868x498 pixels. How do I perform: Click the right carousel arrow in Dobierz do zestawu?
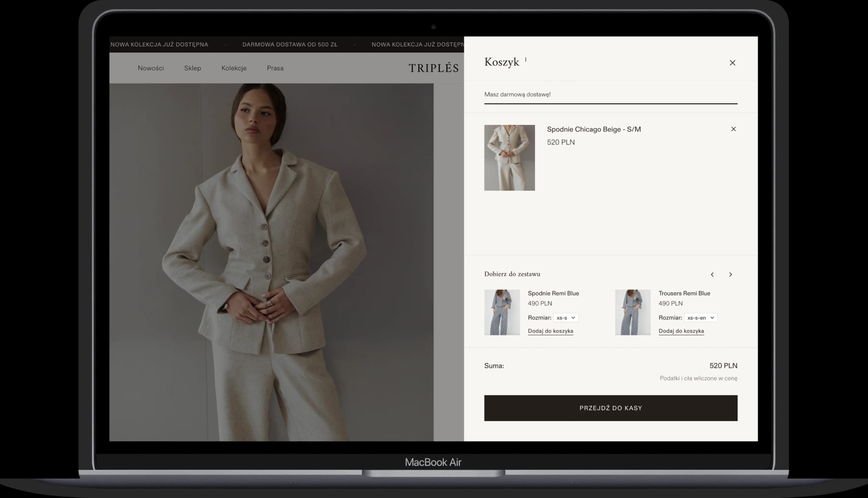(731, 274)
